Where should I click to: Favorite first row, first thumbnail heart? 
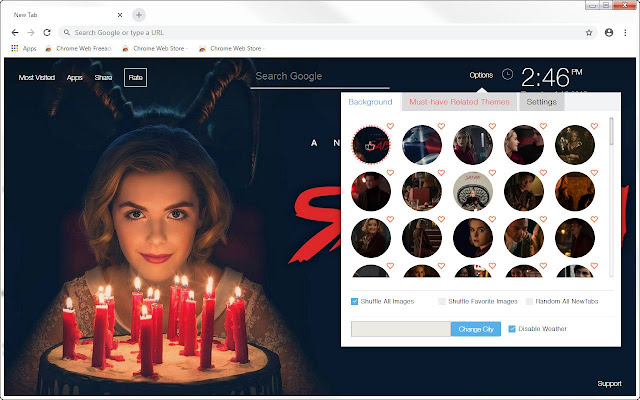point(390,126)
